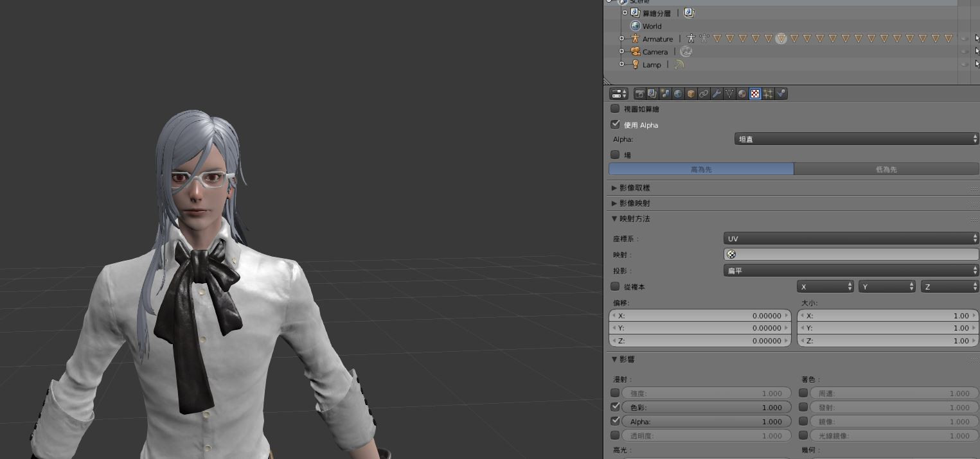Enable the 透明度 influence checkbox
The height and width of the screenshot is (459, 980).
click(615, 435)
